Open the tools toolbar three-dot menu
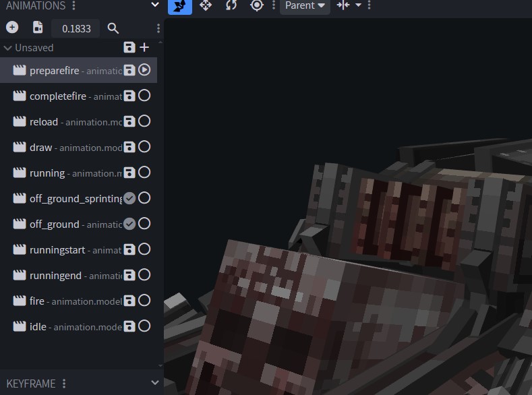The height and width of the screenshot is (395, 532). (274, 5)
